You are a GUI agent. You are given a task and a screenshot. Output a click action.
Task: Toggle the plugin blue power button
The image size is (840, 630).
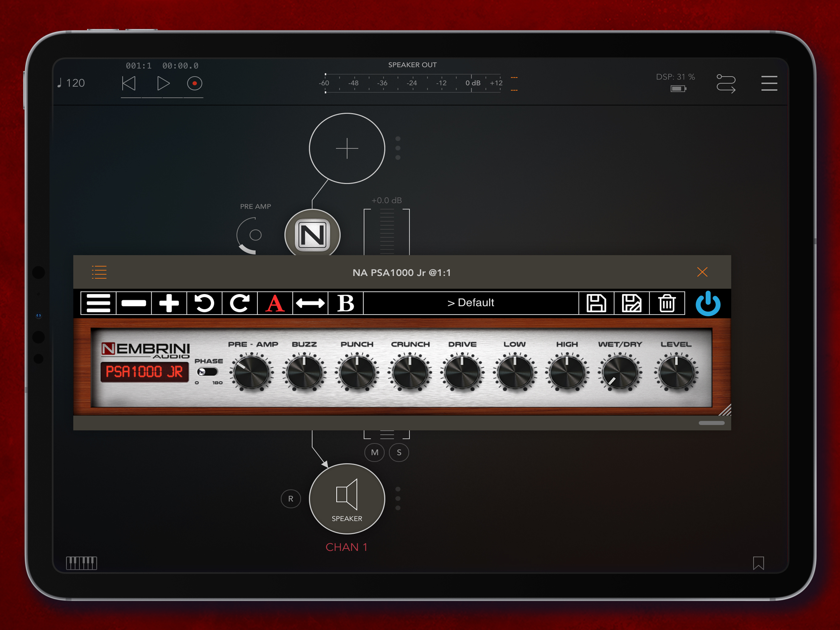[708, 303]
